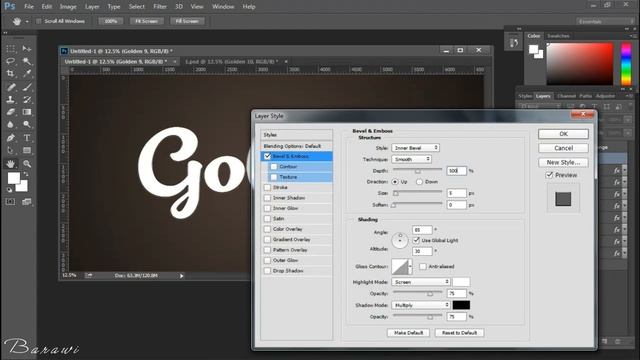Screen dimensions: 640x360
Task: Select the Eyedropper tool
Action: pyautogui.click(x=27, y=73)
